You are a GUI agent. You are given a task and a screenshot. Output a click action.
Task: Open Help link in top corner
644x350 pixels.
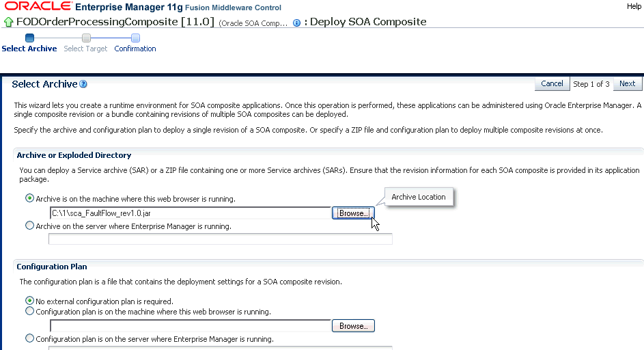pyautogui.click(x=634, y=6)
